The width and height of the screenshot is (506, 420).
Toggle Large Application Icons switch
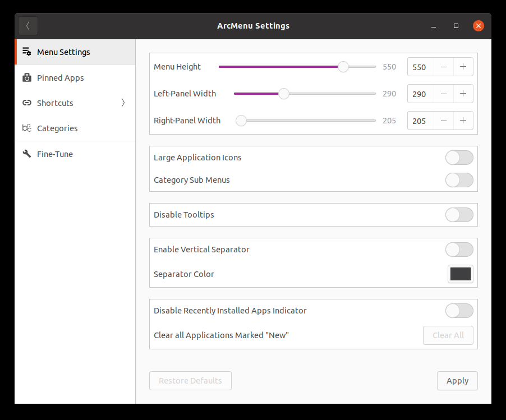click(459, 158)
